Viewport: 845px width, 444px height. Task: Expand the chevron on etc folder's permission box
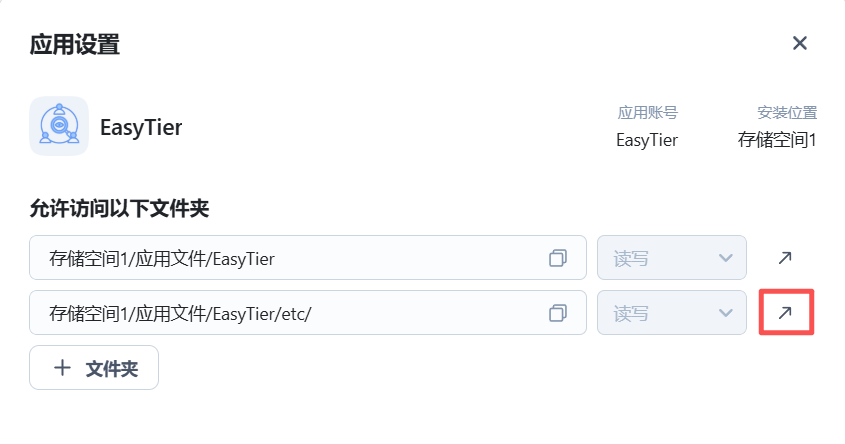pyautogui.click(x=726, y=313)
